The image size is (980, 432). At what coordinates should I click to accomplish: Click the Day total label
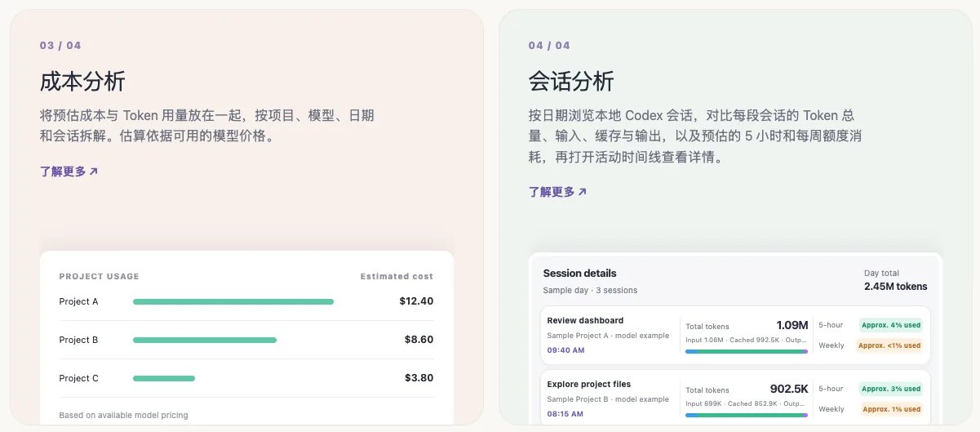tap(882, 274)
